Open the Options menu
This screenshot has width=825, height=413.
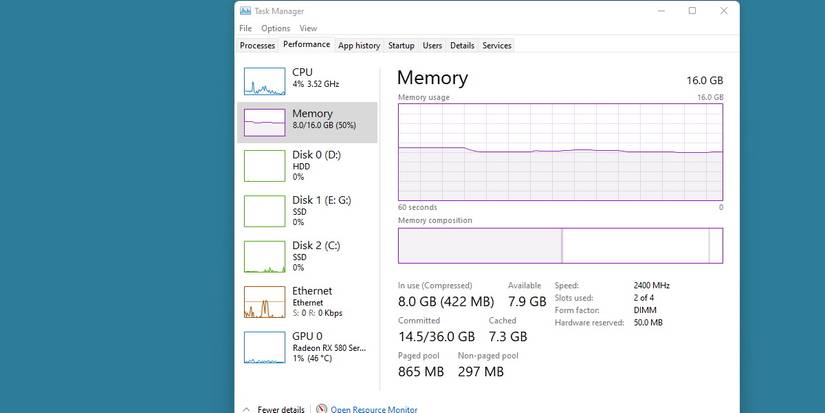275,28
